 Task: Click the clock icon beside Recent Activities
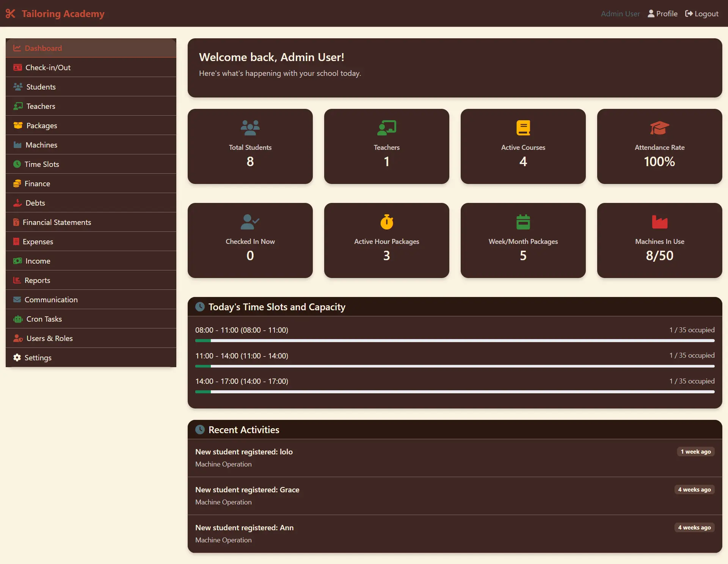click(x=200, y=430)
